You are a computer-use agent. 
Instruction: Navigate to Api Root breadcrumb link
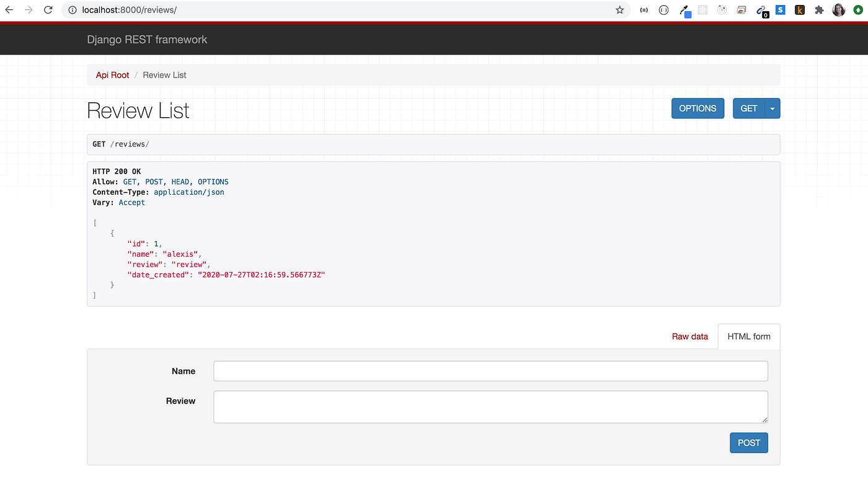click(112, 74)
